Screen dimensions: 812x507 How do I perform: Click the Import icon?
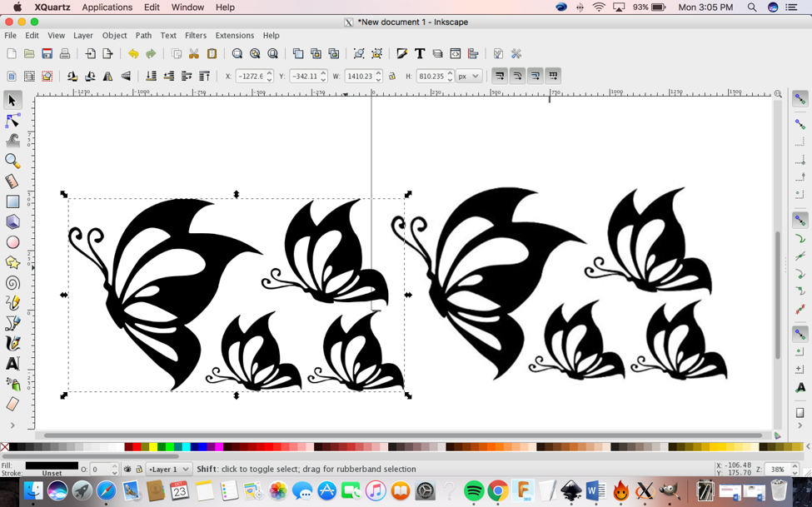[x=90, y=54]
